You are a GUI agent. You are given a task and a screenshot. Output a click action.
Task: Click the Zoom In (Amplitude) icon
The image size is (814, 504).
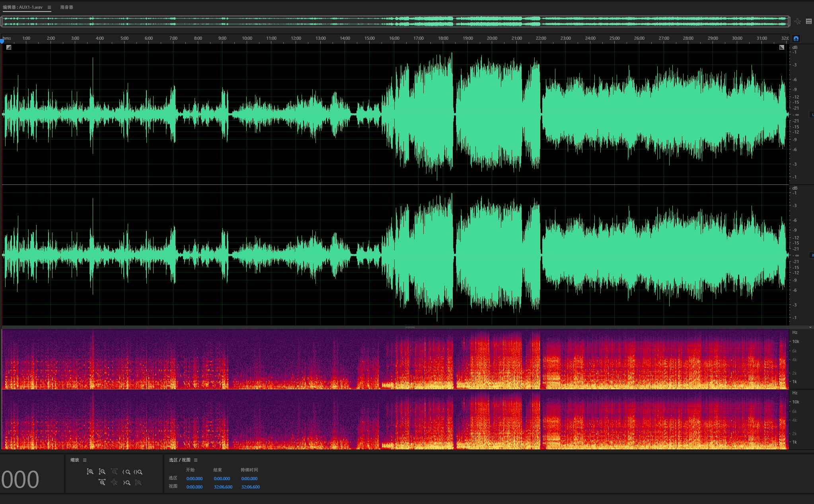point(90,472)
